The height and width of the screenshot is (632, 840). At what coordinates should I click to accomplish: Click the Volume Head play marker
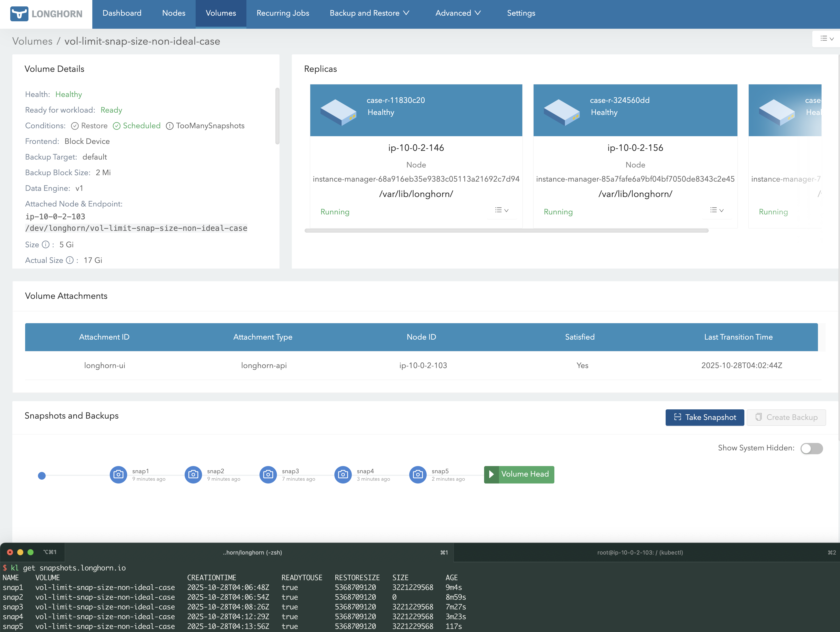[491, 474]
